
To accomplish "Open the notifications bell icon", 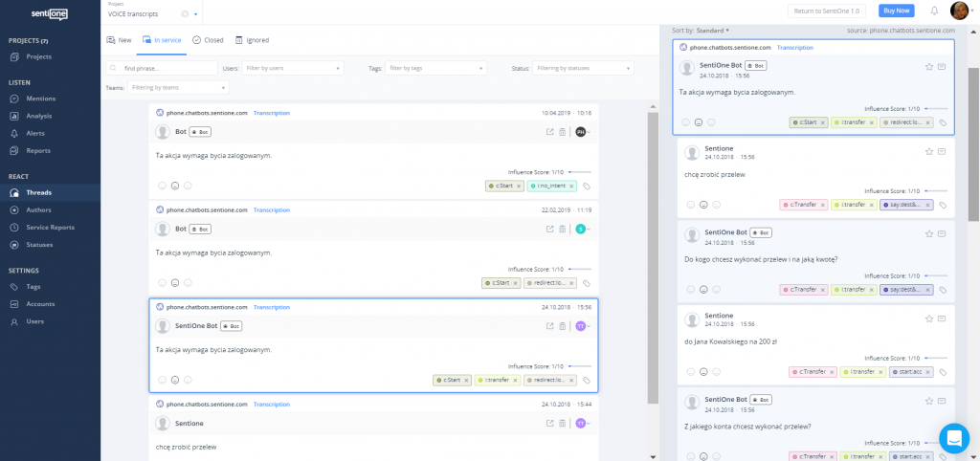I will (x=934, y=11).
